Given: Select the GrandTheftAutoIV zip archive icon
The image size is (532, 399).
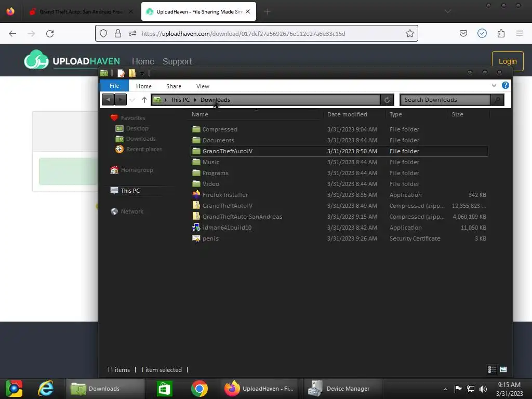Looking at the screenshot, I should 196,205.
